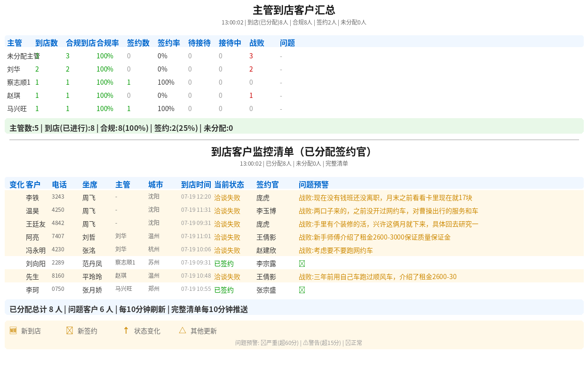
Task: Click signing officer 李玉博
Action: click(266, 211)
